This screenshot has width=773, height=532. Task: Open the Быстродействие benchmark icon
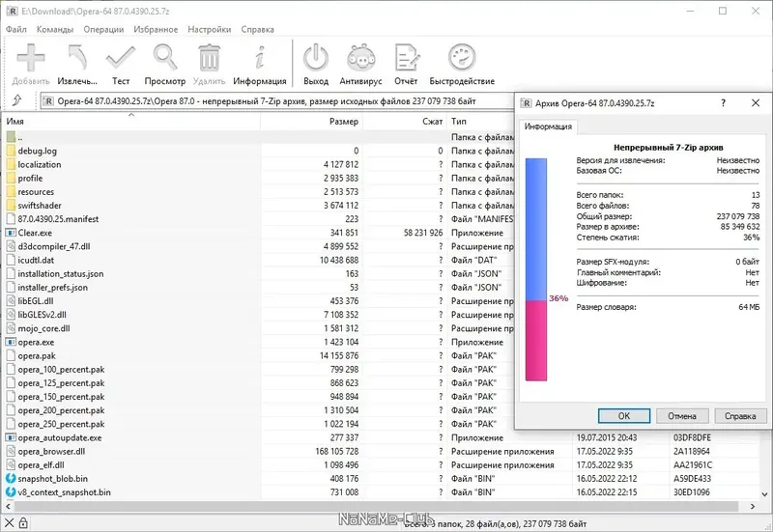[x=462, y=58]
